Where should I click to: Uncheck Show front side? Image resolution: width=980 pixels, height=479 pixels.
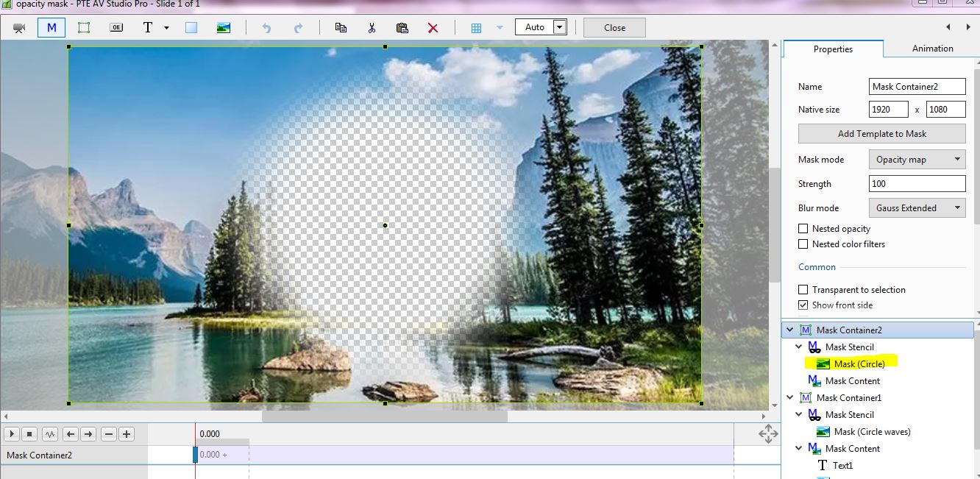[803, 305]
